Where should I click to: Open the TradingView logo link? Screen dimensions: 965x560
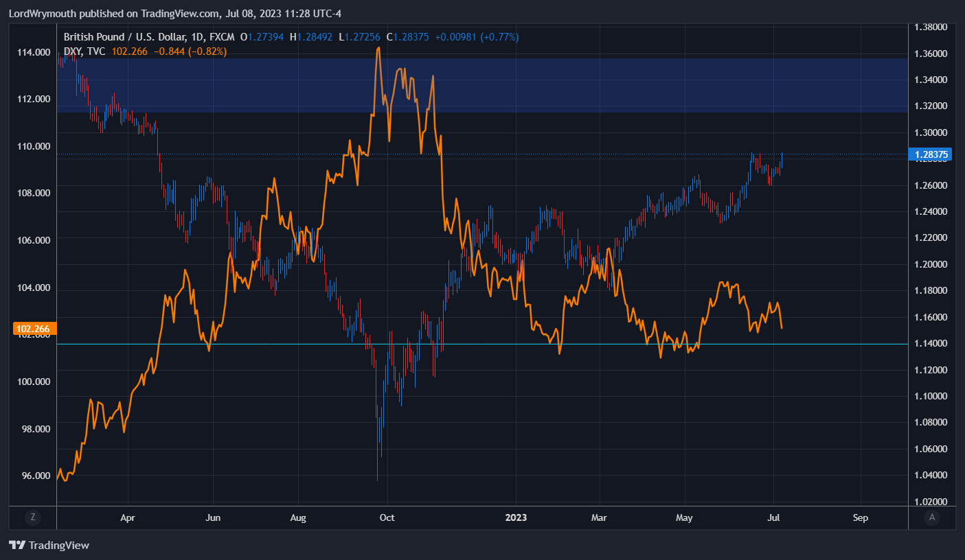click(49, 546)
